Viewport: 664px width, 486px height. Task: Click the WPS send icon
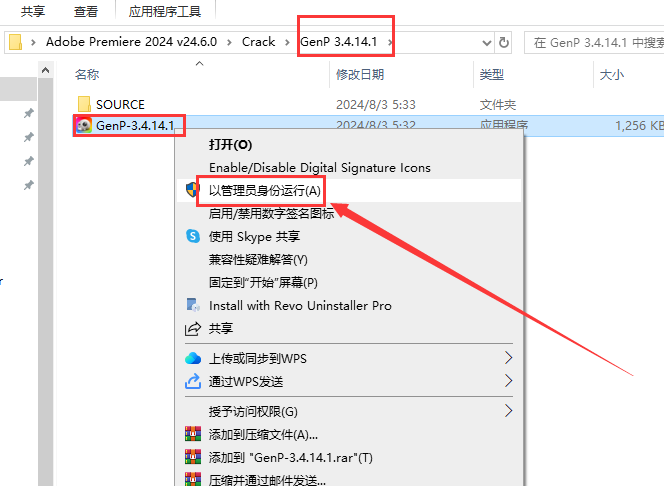tap(193, 381)
